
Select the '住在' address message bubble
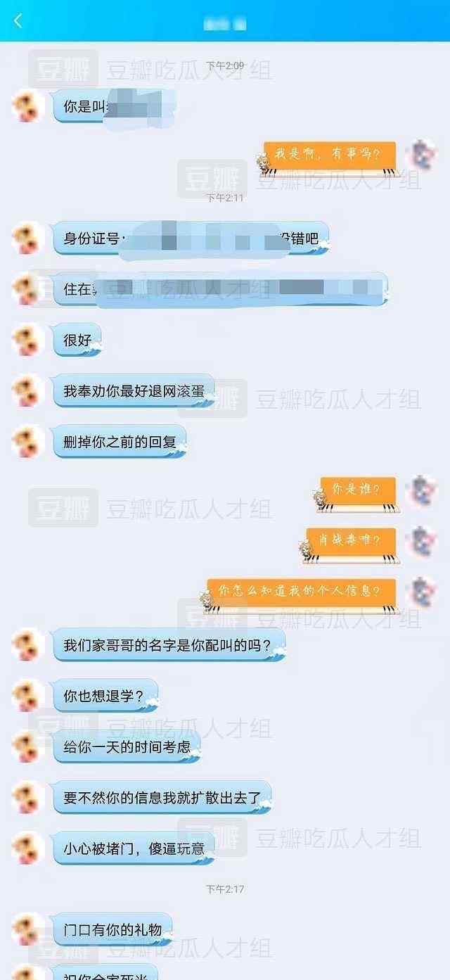[221, 289]
